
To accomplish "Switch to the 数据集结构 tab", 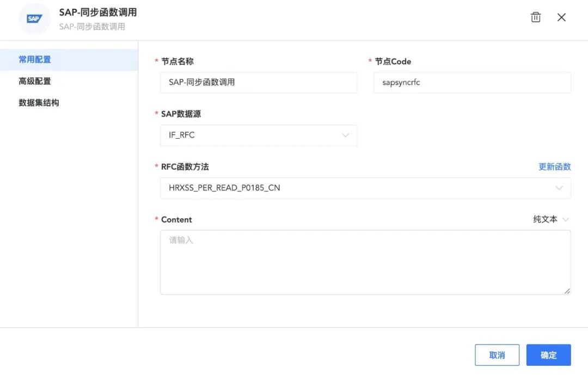I will (x=69, y=103).
